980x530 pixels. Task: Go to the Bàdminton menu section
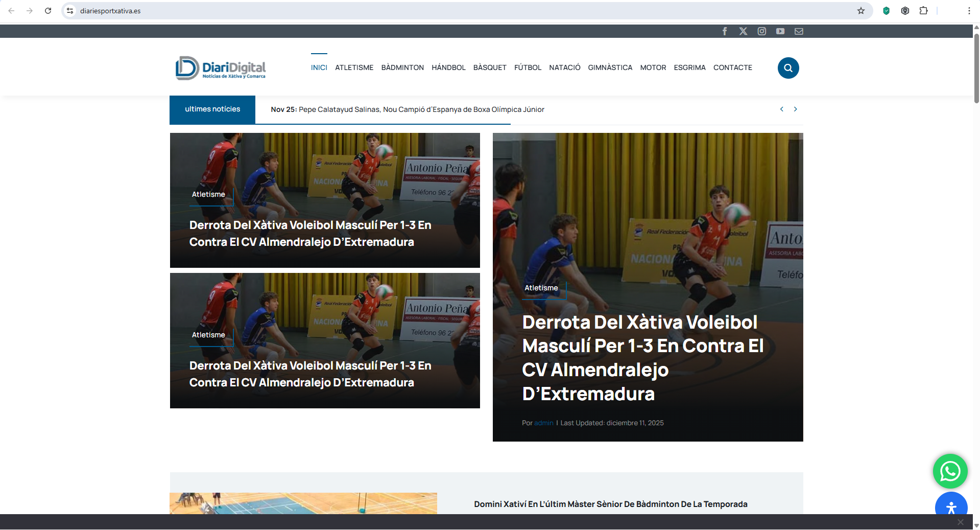402,67
